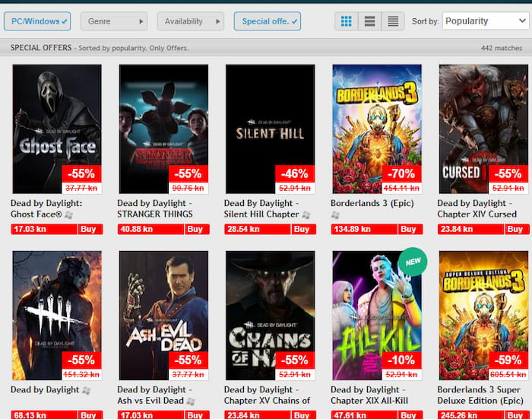The image size is (532, 419).
Task: Click the '442 matches' count text
Action: tap(502, 48)
